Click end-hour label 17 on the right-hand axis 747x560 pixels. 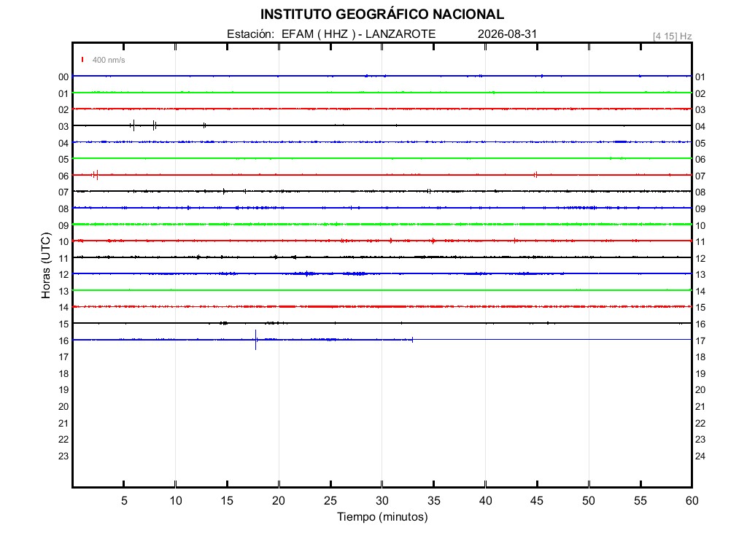pos(700,341)
